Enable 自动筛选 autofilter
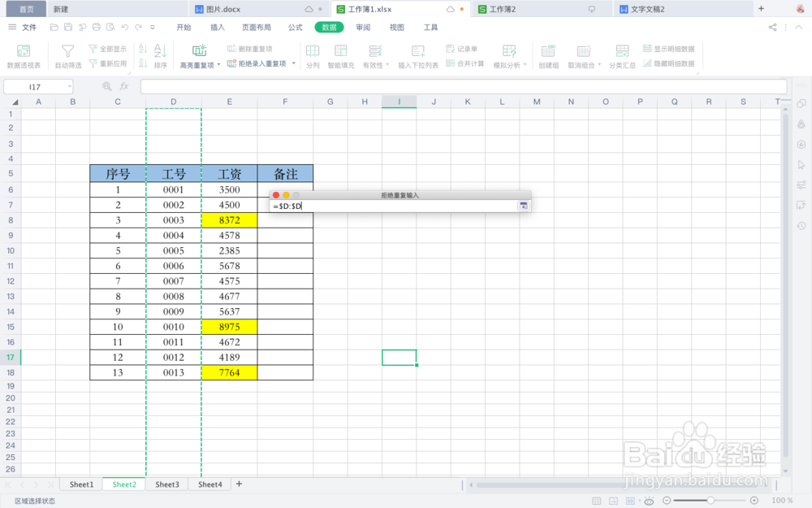The image size is (812, 508). pyautogui.click(x=67, y=55)
